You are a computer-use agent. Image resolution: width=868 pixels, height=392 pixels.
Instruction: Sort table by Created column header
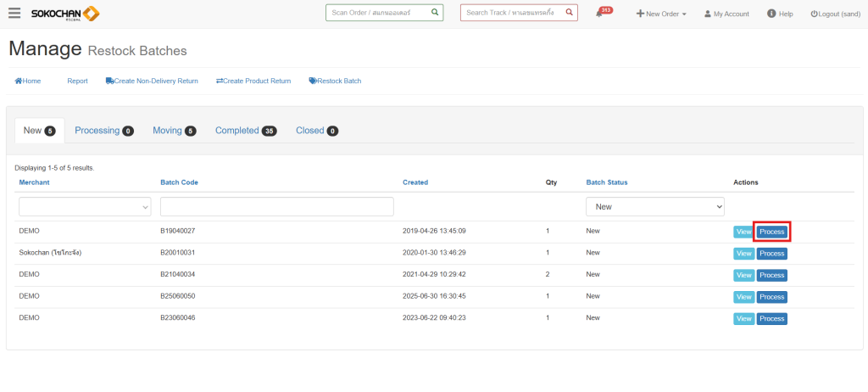coord(415,182)
